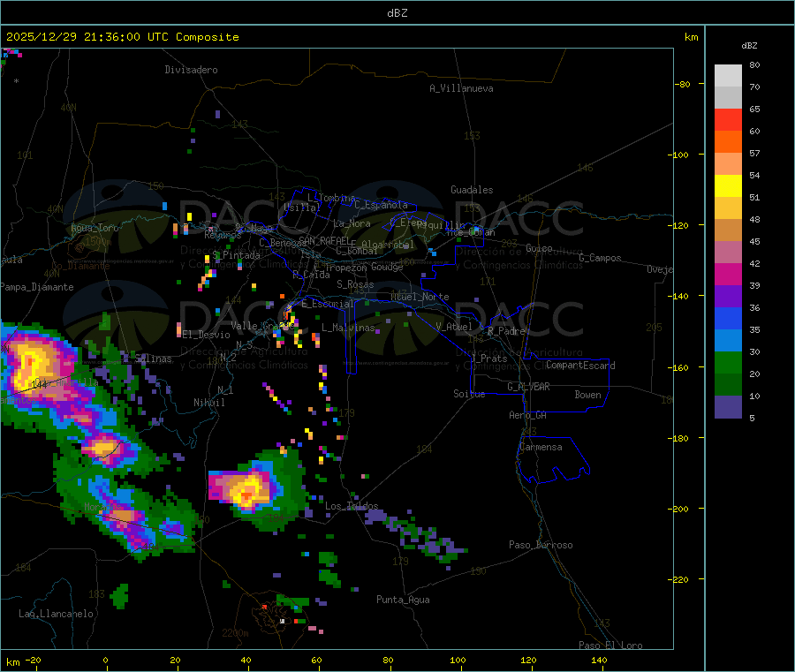Click the S_Rosas location label
Image resolution: width=795 pixels, height=672 pixels.
(x=355, y=284)
